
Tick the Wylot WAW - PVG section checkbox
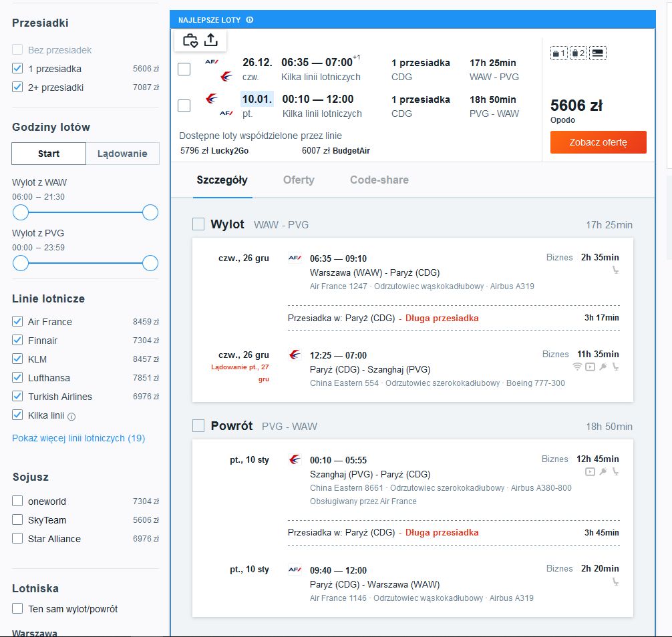(198, 224)
